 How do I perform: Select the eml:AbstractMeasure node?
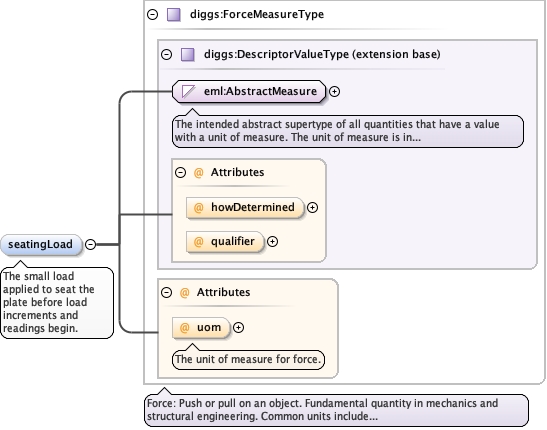pyautogui.click(x=249, y=91)
